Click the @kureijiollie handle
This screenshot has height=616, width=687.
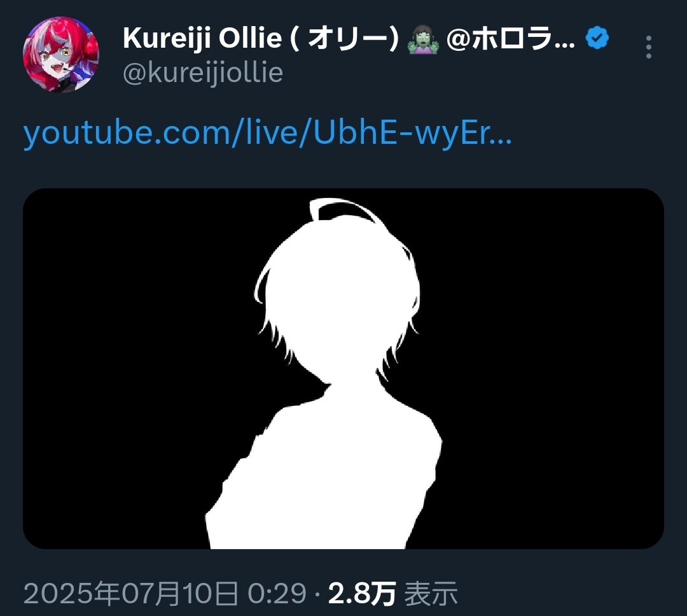tap(203, 73)
